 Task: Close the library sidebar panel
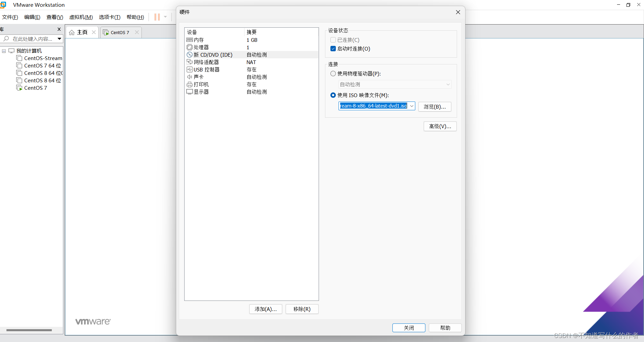point(59,29)
